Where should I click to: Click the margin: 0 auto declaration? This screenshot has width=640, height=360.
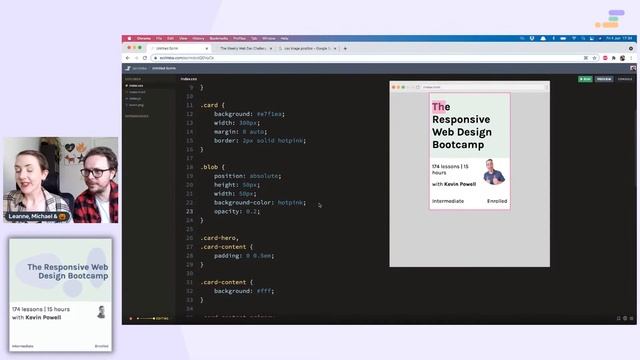(240, 132)
